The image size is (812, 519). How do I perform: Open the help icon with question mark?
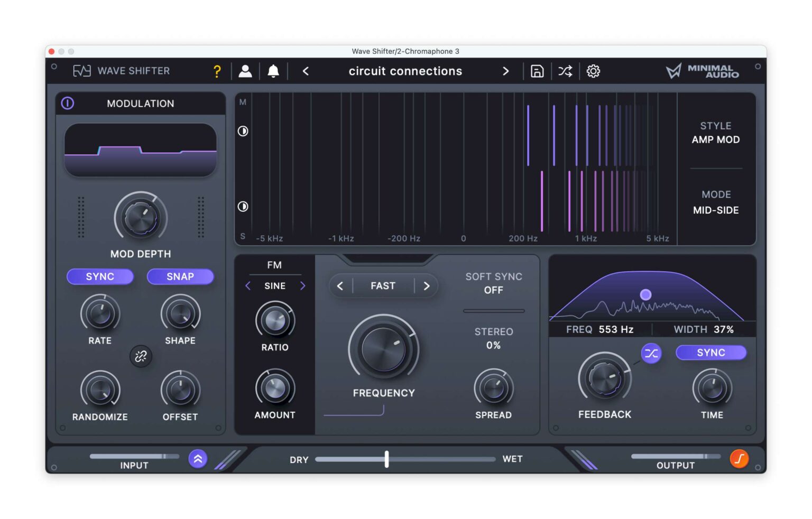[217, 71]
